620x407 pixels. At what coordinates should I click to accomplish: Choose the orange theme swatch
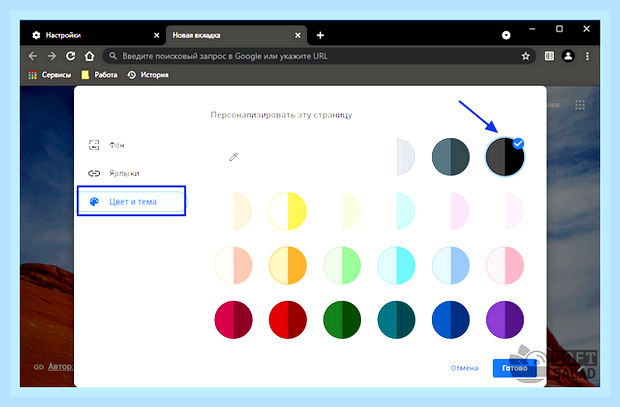(x=288, y=265)
